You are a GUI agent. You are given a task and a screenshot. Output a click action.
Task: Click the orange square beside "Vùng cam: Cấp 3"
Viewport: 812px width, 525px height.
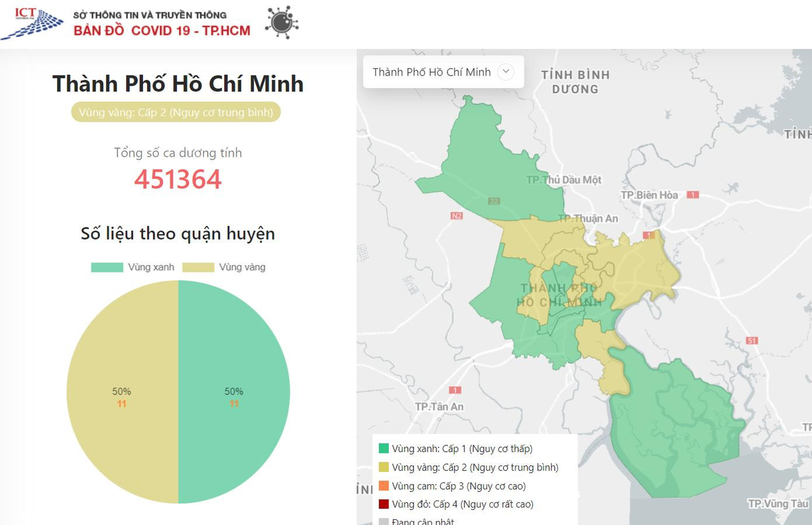pos(384,486)
